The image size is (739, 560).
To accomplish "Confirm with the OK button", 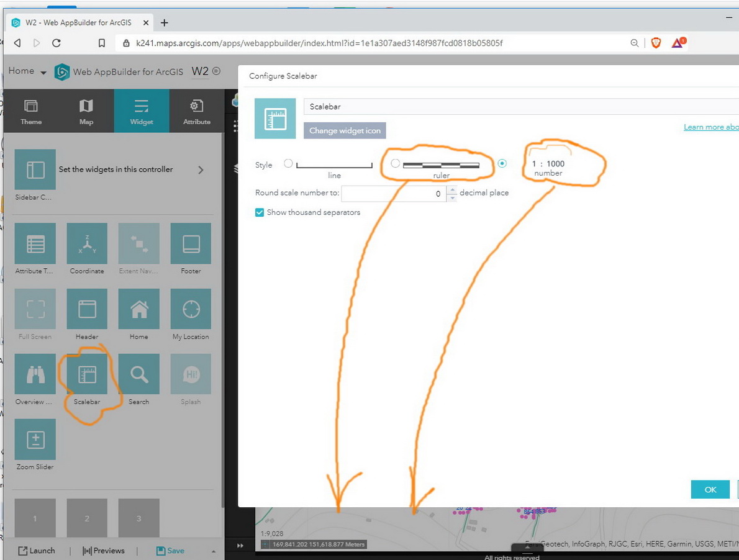I will (710, 489).
